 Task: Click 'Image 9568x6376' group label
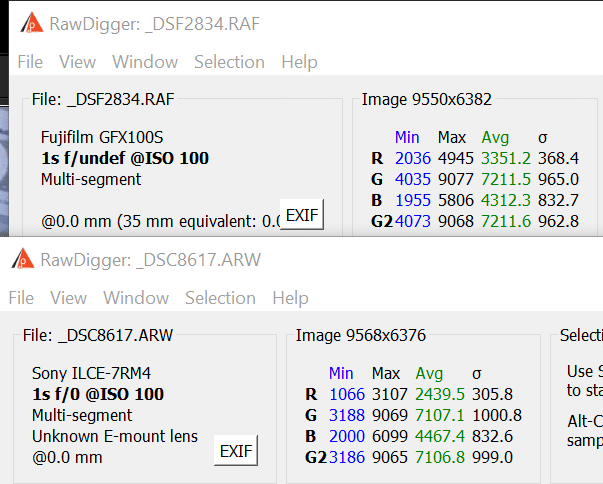click(361, 336)
